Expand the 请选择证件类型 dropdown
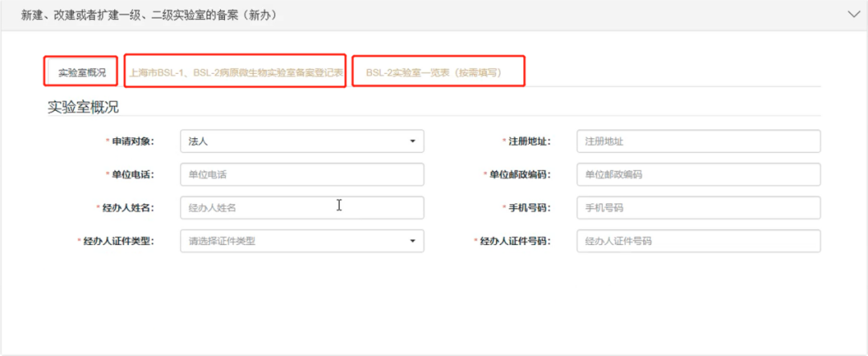Screen dimensions: 868x356 click(301, 241)
